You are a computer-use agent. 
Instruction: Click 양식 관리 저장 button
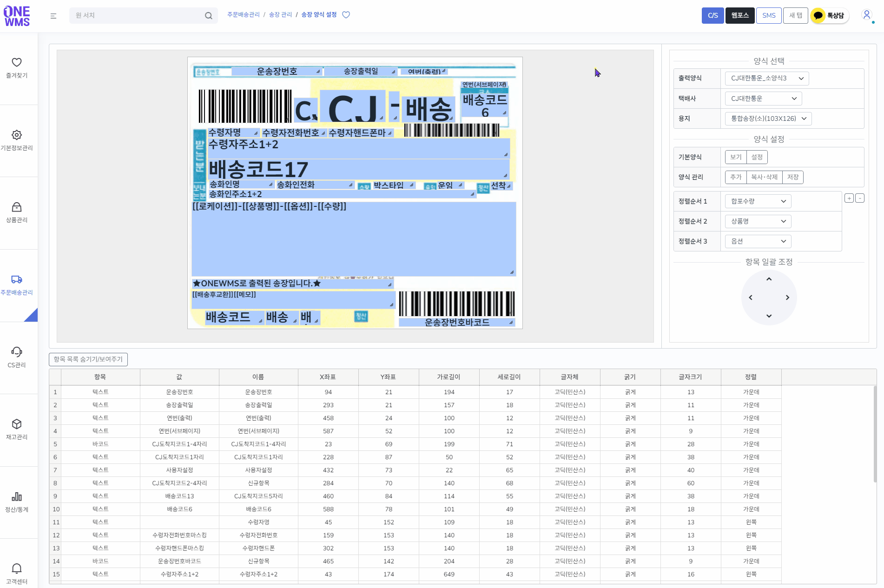coord(793,177)
